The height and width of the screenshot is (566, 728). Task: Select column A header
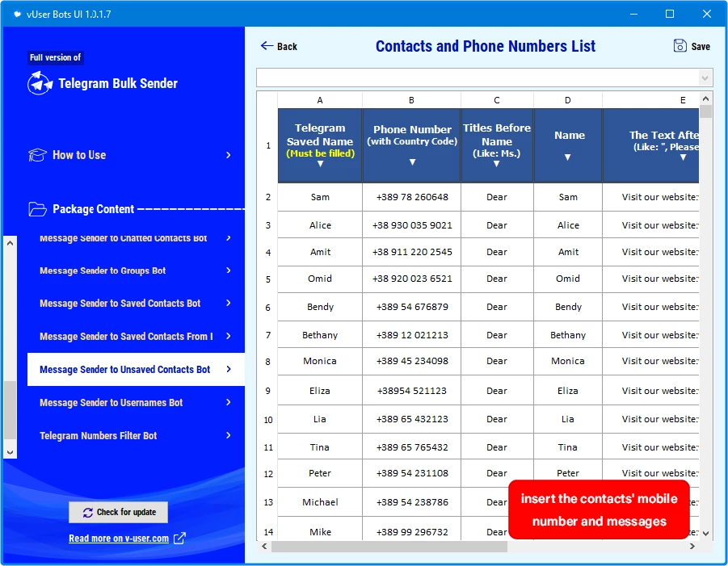tap(320, 100)
